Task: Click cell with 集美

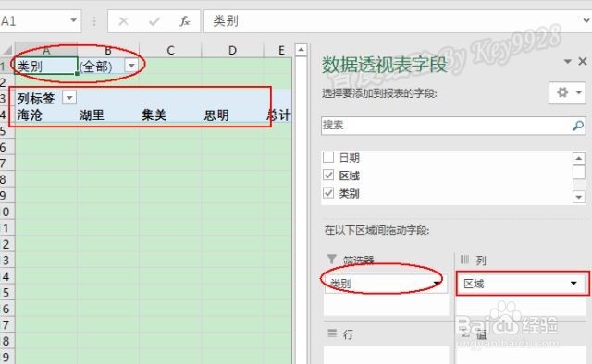Action: coord(170,115)
